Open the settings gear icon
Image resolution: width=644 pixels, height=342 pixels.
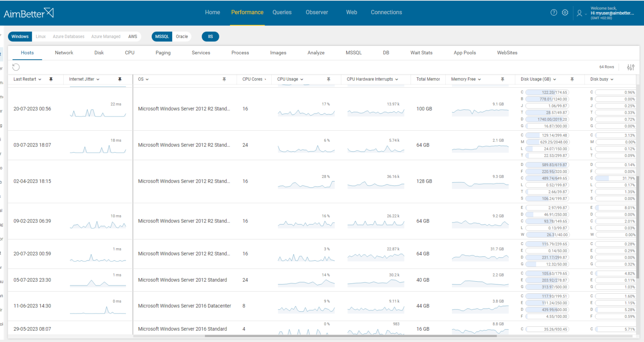[565, 12]
